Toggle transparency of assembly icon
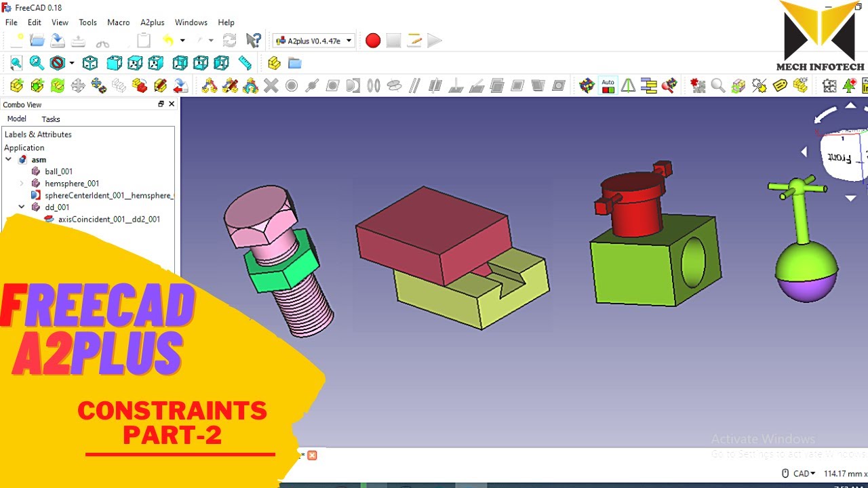 pyautogui.click(x=738, y=85)
